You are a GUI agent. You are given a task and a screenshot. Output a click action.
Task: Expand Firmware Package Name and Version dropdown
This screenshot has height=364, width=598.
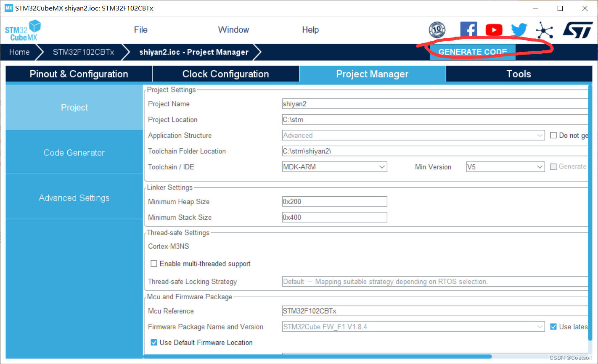(x=414, y=327)
